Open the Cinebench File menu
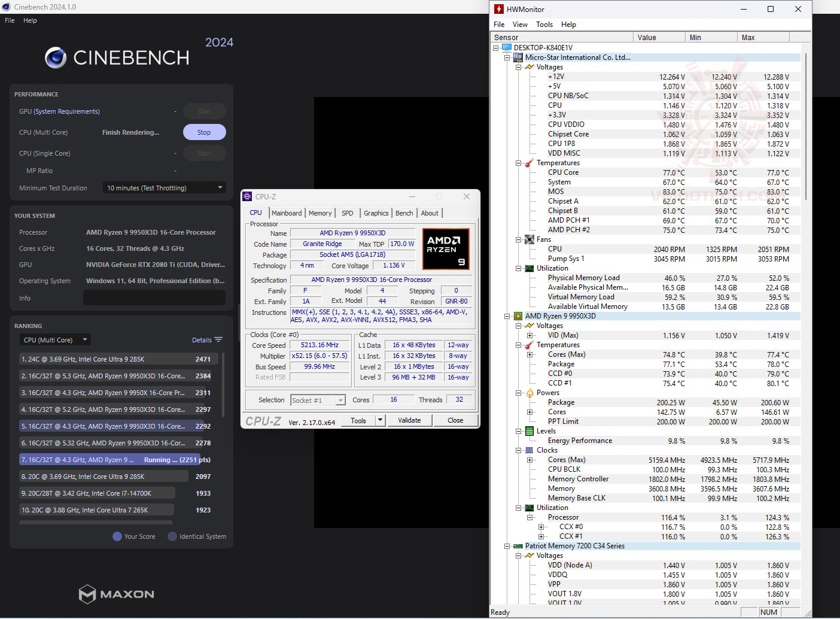The image size is (840, 619). click(10, 20)
